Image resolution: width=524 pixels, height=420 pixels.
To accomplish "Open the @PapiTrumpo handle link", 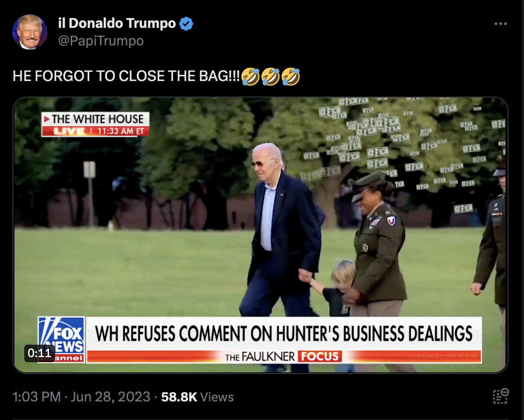I will pos(101,41).
